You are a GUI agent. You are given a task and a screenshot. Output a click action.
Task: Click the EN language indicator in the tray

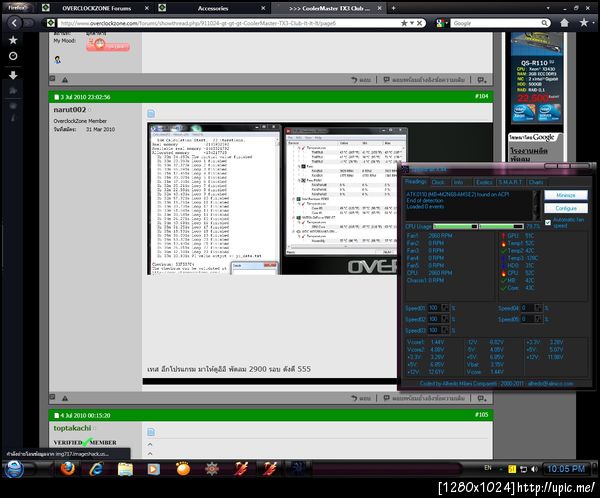[x=488, y=468]
